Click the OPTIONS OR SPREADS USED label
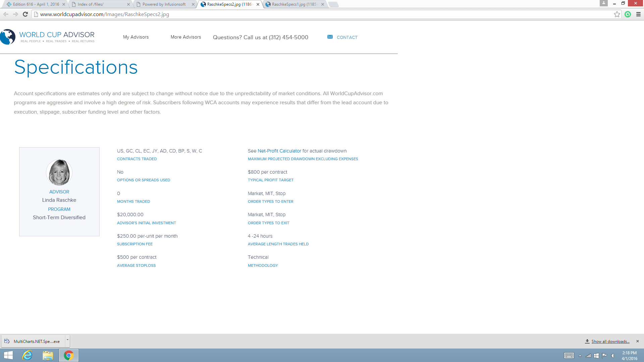 click(x=144, y=180)
